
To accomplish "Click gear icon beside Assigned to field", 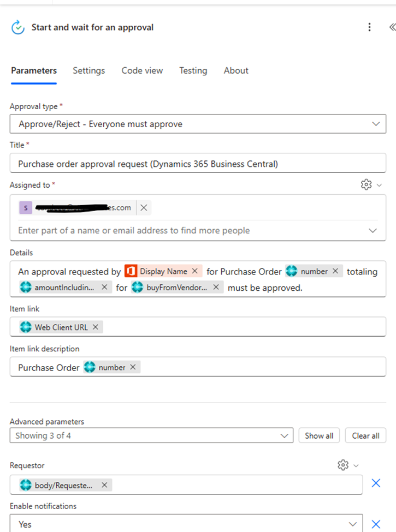I will click(x=366, y=185).
